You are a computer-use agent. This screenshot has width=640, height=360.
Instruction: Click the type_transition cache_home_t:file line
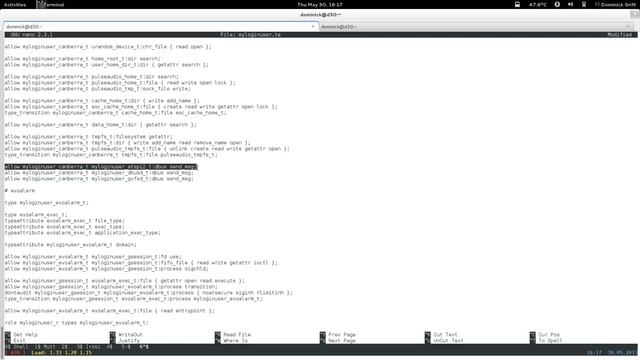[x=116, y=112]
